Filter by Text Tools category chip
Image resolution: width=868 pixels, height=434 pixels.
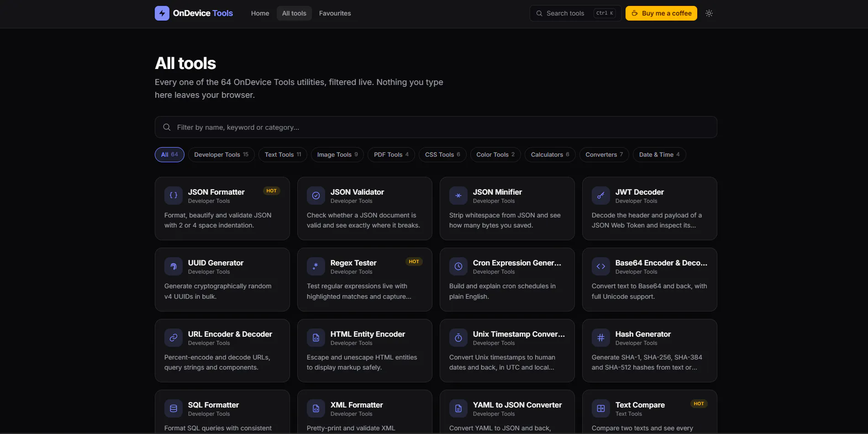click(283, 154)
